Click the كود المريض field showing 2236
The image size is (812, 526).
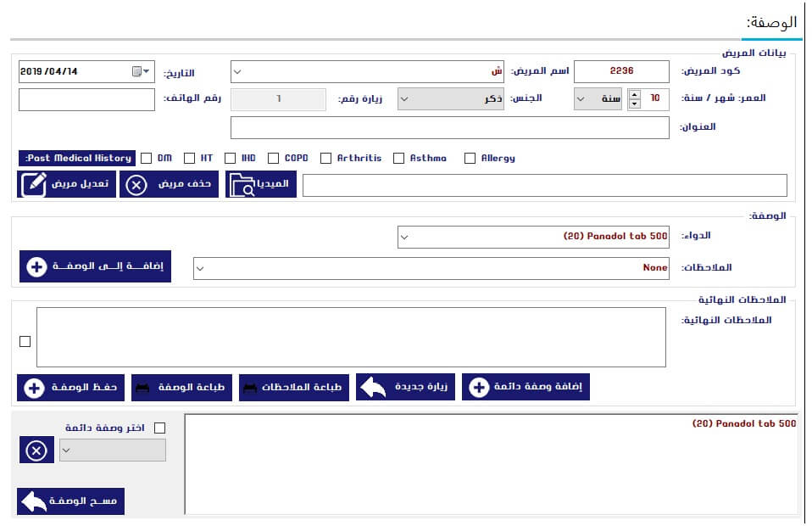pos(621,71)
